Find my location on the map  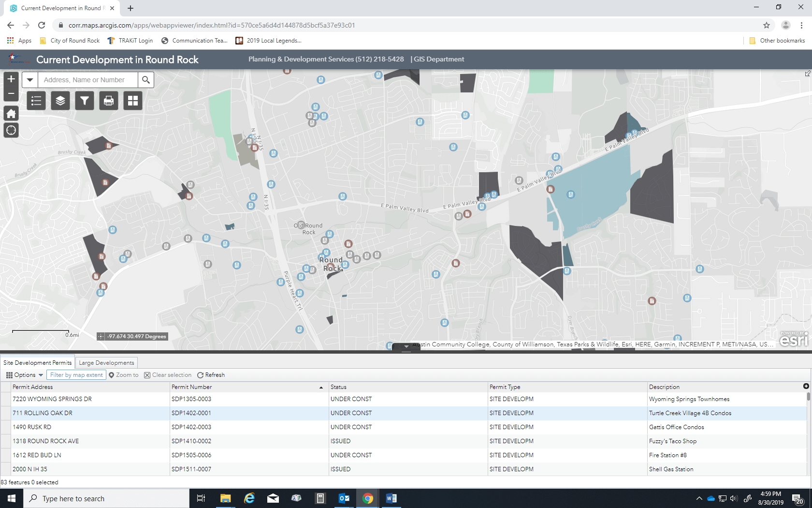[x=11, y=130]
